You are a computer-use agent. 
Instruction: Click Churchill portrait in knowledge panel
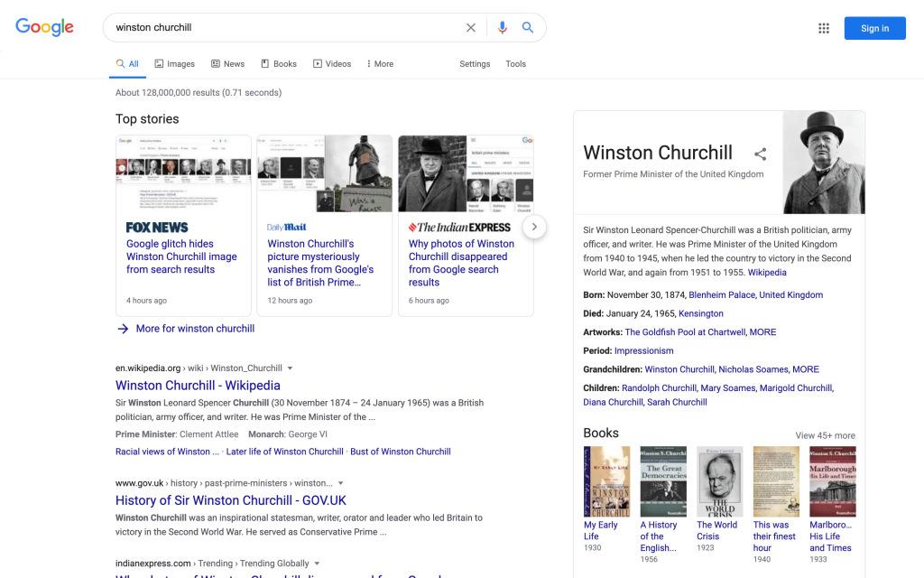coord(824,163)
